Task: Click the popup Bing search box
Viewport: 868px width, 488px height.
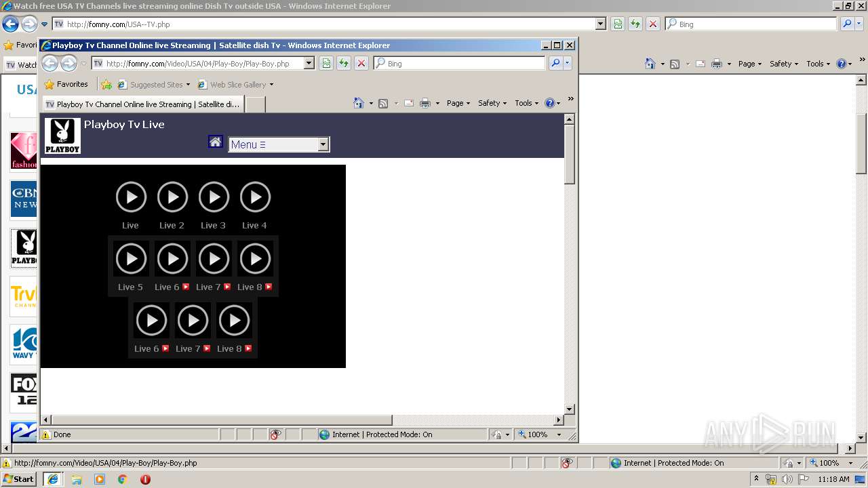Action: click(x=459, y=64)
